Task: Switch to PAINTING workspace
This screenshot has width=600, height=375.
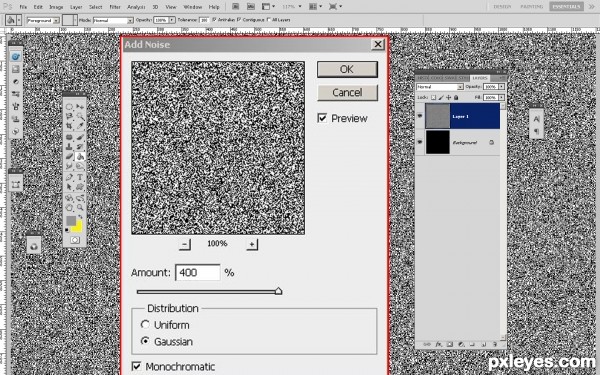Action: (x=532, y=7)
